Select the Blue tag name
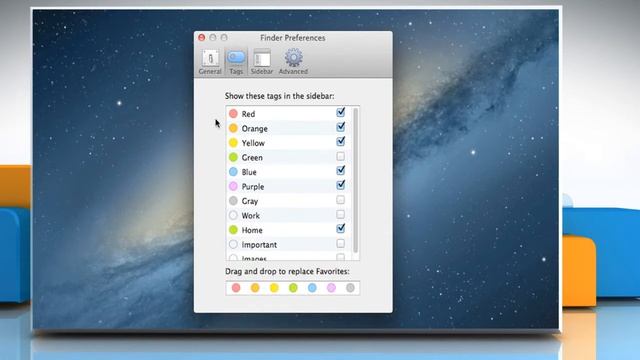 coord(249,172)
